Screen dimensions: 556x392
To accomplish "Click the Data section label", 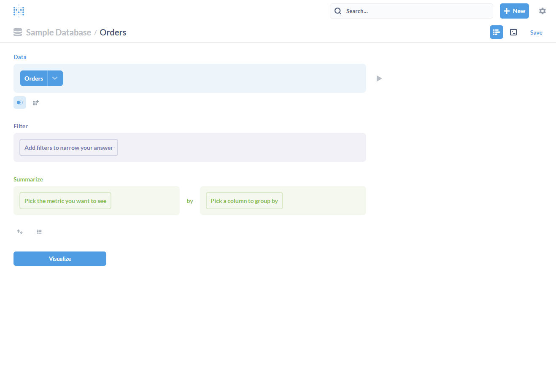I will [x=20, y=57].
